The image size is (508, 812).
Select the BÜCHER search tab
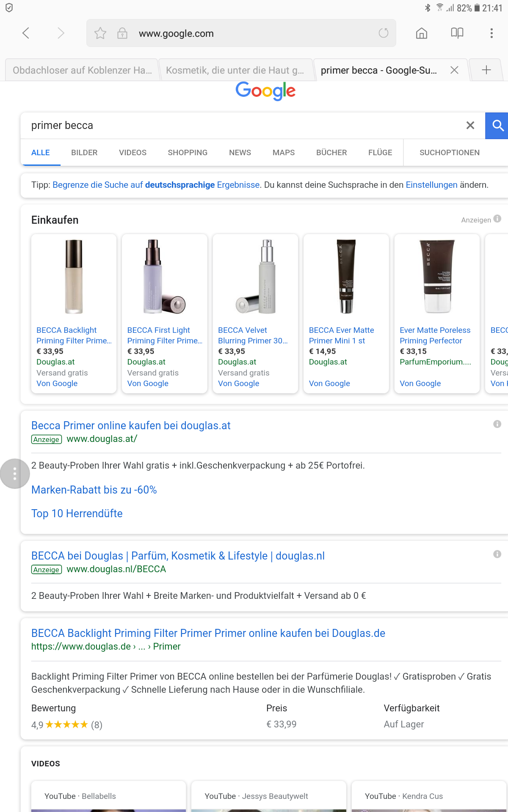point(331,153)
